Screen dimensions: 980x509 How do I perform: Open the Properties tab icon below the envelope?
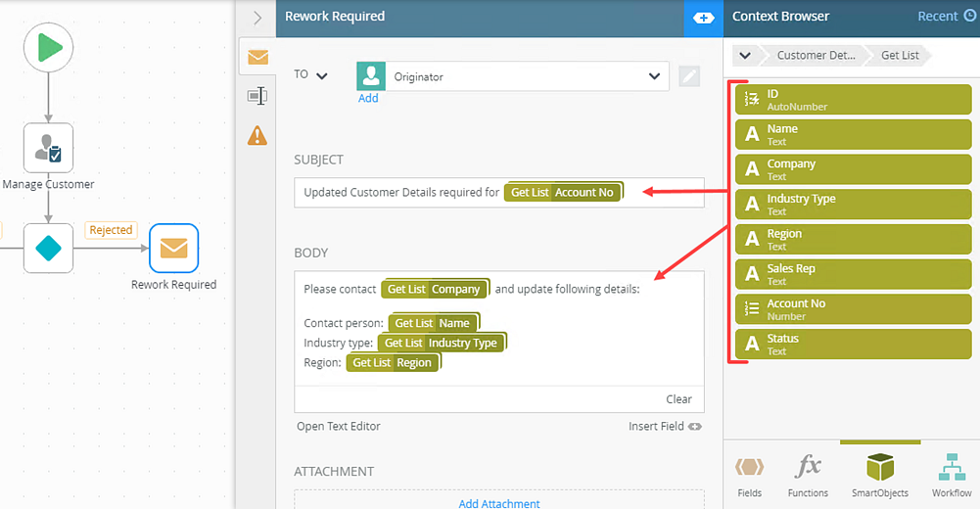coord(257,96)
